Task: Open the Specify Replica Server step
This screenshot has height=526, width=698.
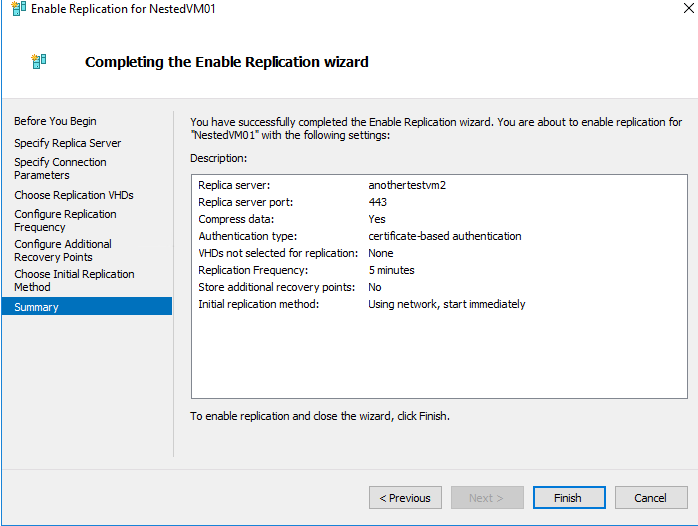Action: pos(68,143)
